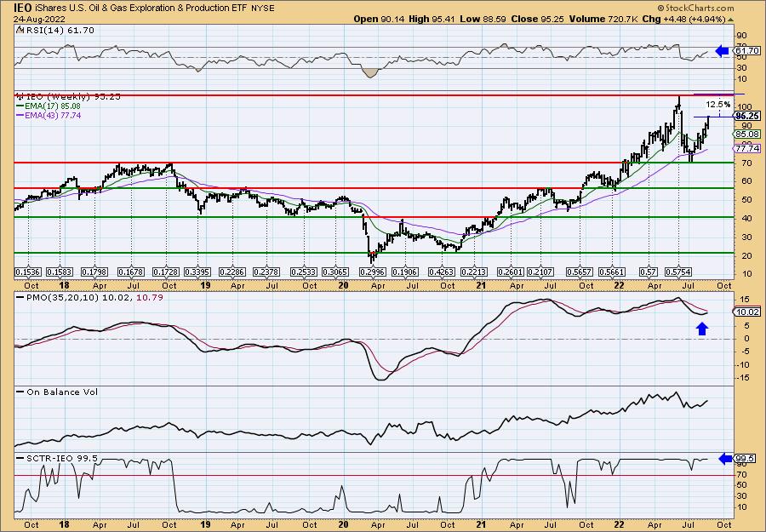Click the RSI(14) 61.70 indicator label
This screenshot has width=766, height=532.
[x=55, y=30]
